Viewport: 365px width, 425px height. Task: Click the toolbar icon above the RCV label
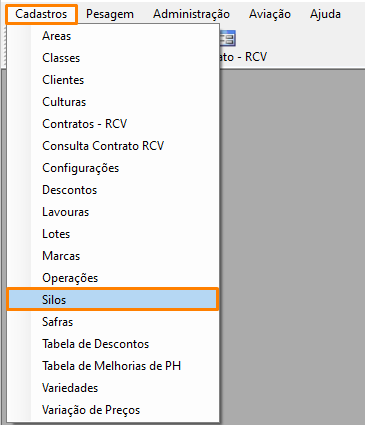(x=227, y=39)
